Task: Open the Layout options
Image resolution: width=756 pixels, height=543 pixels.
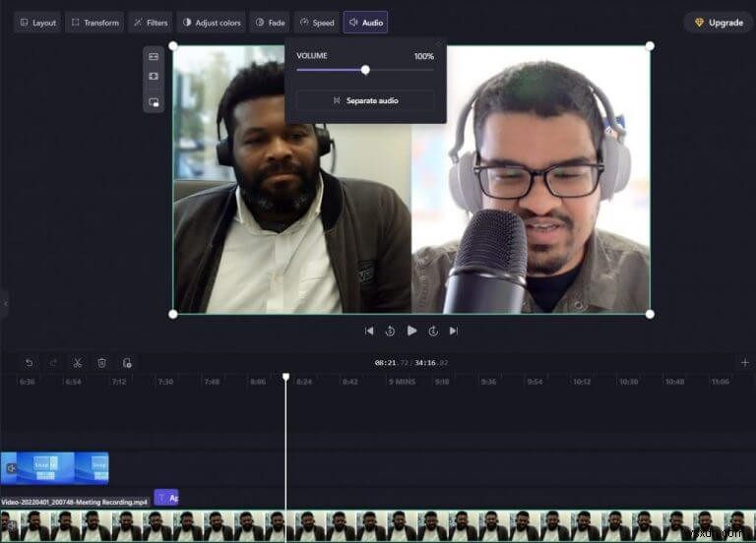Action: [38, 23]
